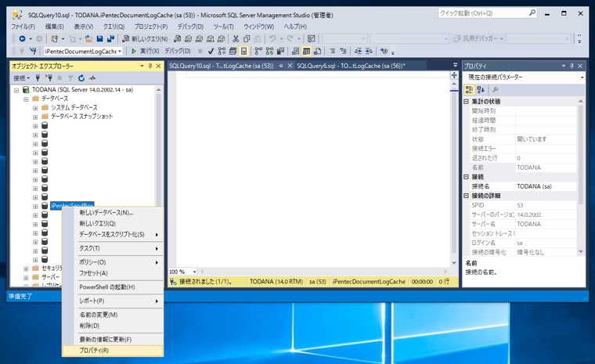Open the activity monitor icon in Object Explorer
595x364 pixels.
click(x=92, y=78)
